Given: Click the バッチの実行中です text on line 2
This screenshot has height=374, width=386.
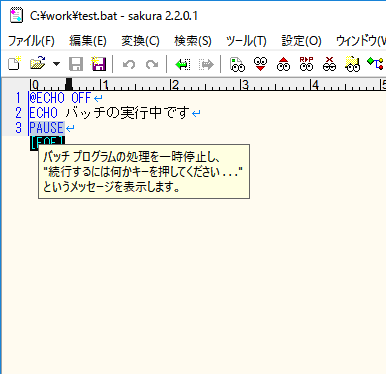Looking at the screenshot, I should [128, 113].
